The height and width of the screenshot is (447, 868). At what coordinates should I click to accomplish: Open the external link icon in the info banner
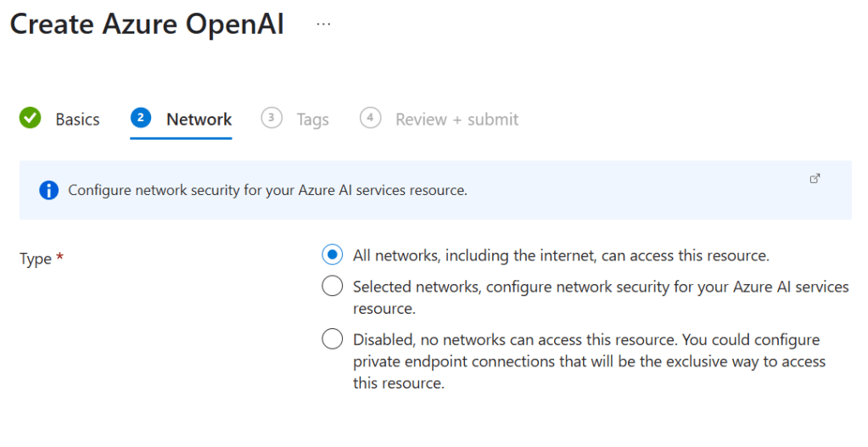(815, 179)
